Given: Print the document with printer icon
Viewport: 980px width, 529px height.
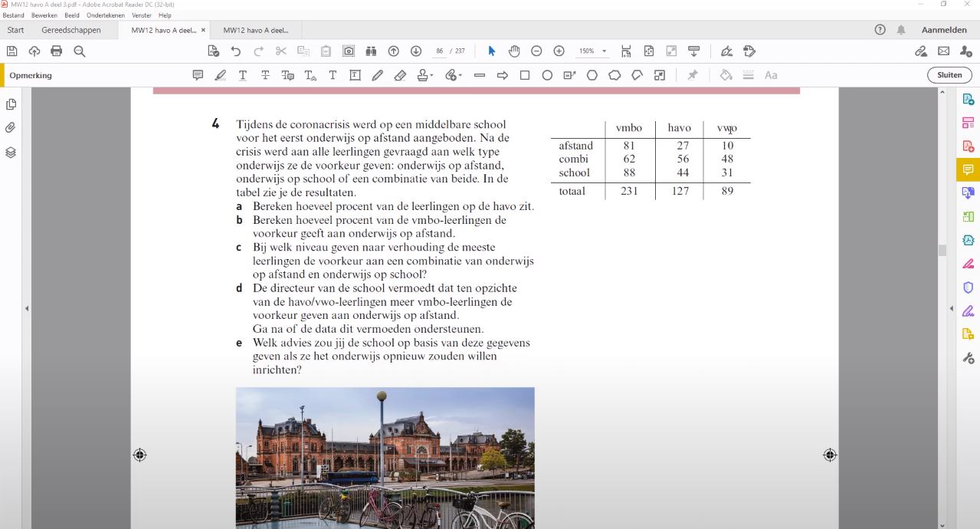Looking at the screenshot, I should pyautogui.click(x=56, y=51).
